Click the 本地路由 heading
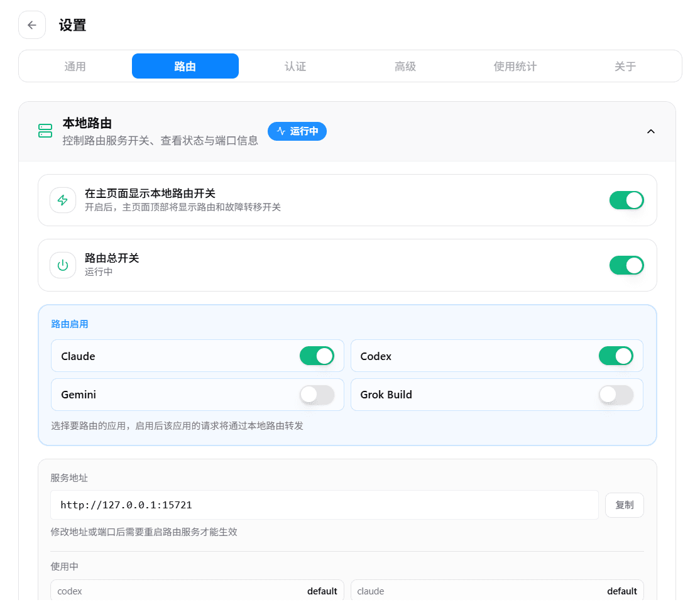 (87, 123)
